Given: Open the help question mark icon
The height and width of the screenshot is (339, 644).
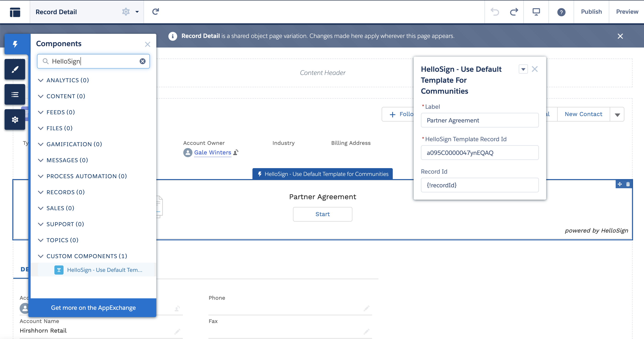Looking at the screenshot, I should [561, 12].
